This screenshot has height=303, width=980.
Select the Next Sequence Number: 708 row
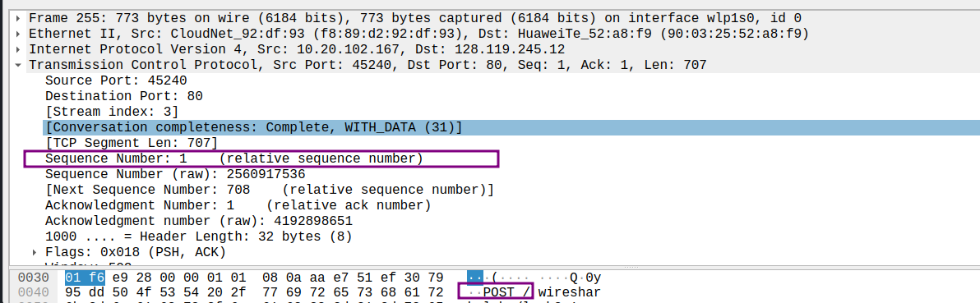(270, 190)
